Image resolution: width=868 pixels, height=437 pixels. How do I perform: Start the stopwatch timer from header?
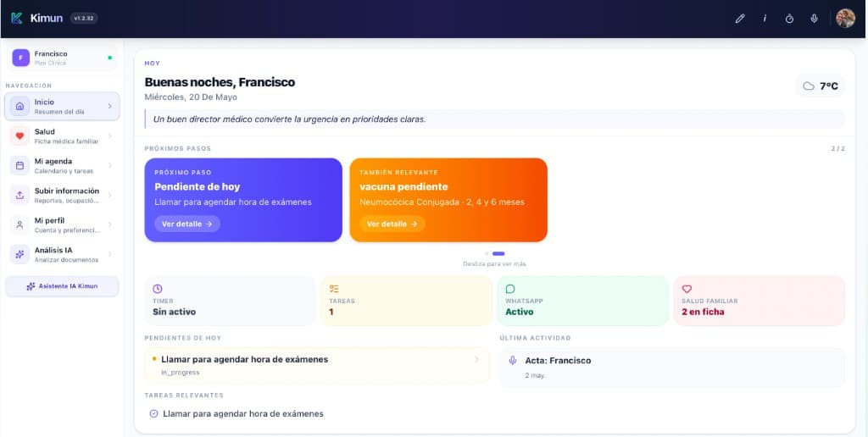(789, 19)
